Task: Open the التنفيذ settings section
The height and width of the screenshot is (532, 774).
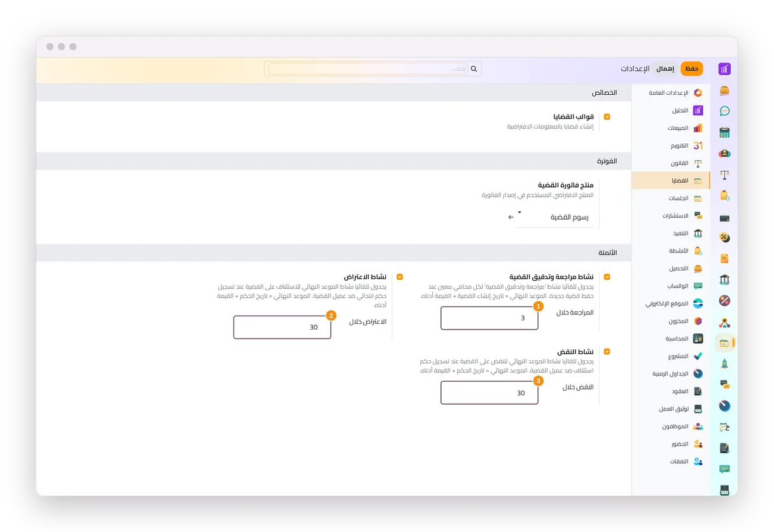Action: pos(671,234)
